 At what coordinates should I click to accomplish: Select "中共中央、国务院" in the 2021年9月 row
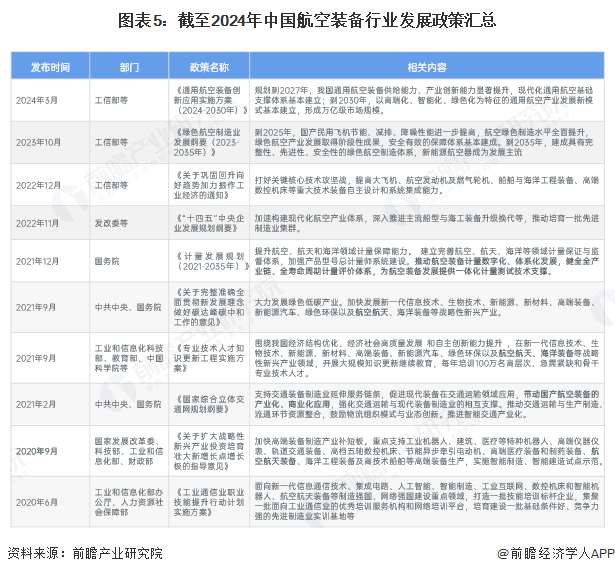coord(128,307)
